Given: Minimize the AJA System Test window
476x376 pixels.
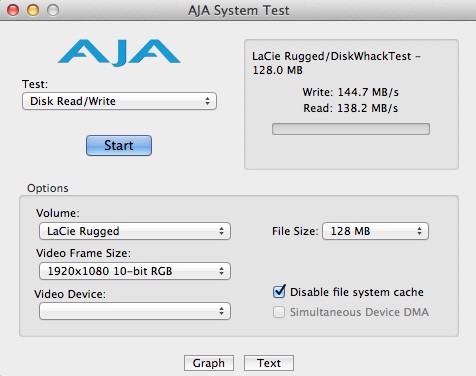Looking at the screenshot, I should (x=33, y=10).
